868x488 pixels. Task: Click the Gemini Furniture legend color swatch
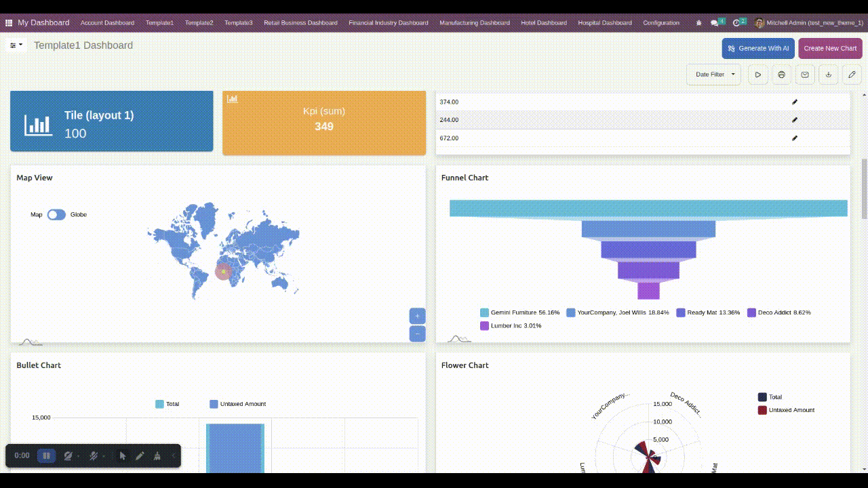coord(484,313)
